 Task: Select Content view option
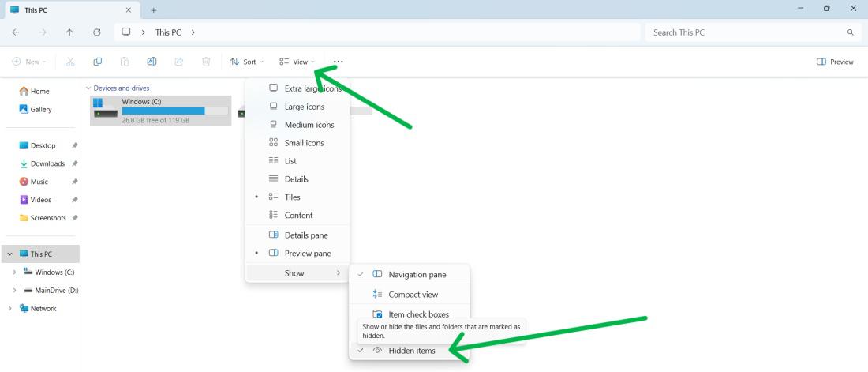(x=297, y=215)
